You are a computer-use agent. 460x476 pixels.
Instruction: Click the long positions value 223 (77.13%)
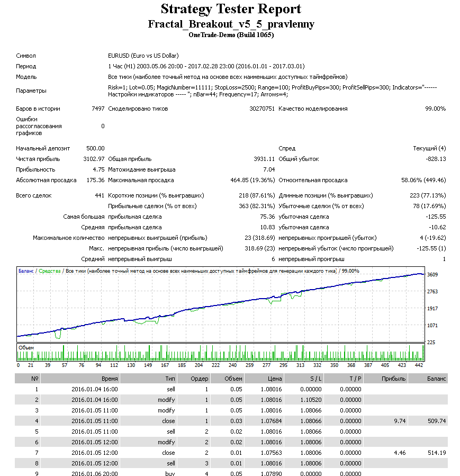[428, 195]
